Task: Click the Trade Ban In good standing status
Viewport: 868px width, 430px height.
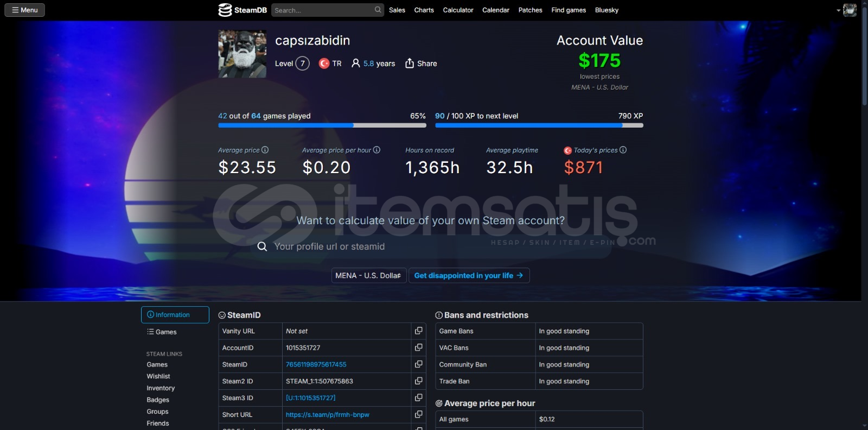Action: (x=564, y=381)
